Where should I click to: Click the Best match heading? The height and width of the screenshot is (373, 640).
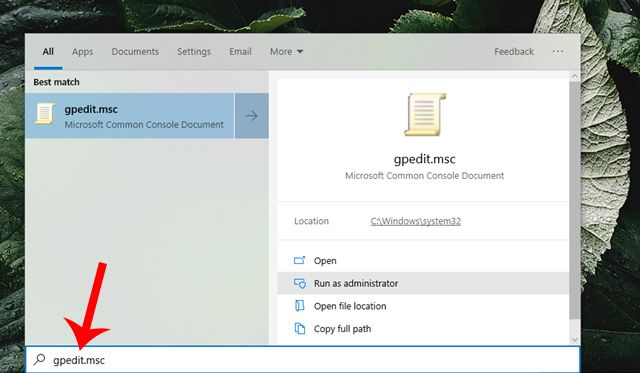[x=56, y=82]
